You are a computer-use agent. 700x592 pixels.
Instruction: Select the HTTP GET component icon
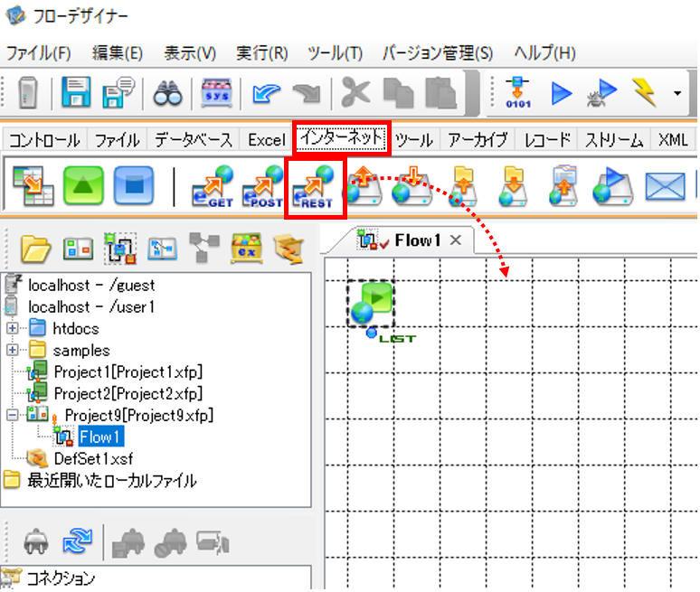213,186
